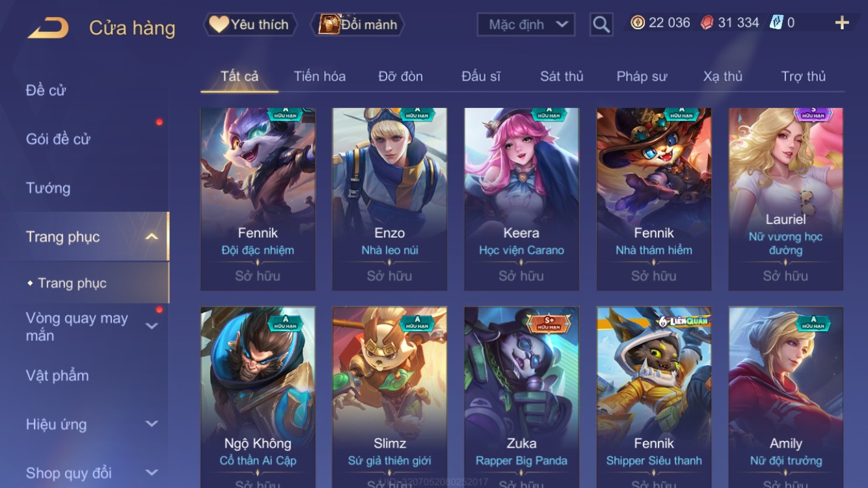
Task: Switch to the Sát thủ tab
Action: pyautogui.click(x=562, y=76)
